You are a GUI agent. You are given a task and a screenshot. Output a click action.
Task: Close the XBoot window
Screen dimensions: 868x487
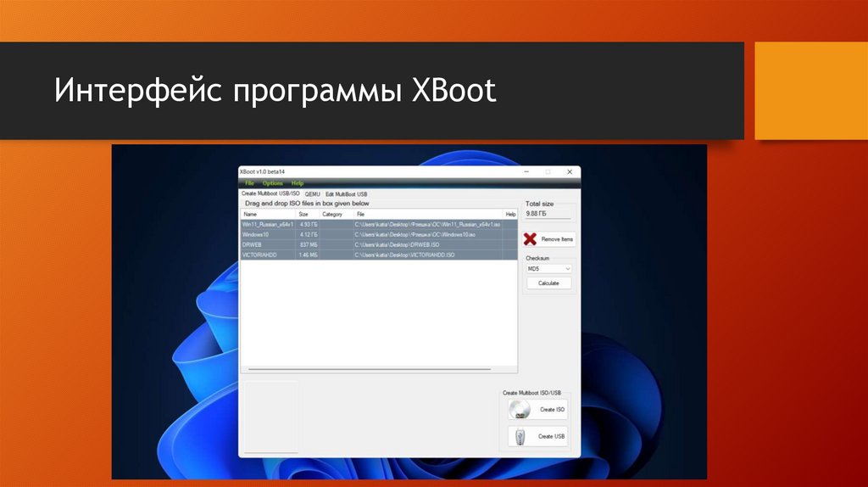coord(570,171)
